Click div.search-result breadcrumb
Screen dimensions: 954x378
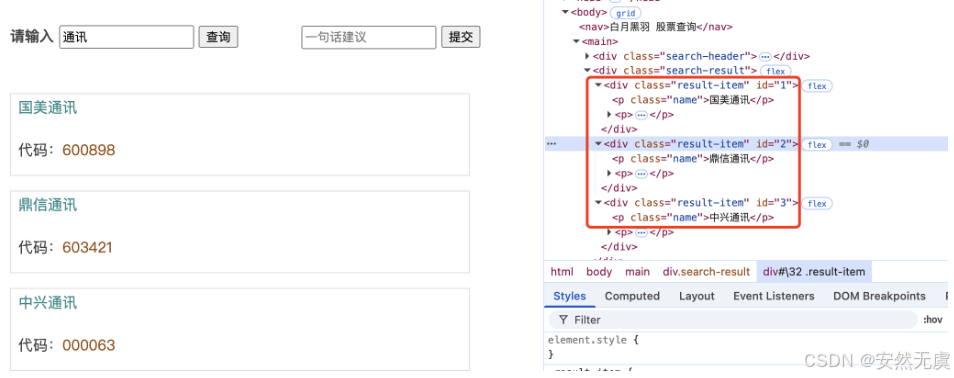706,272
